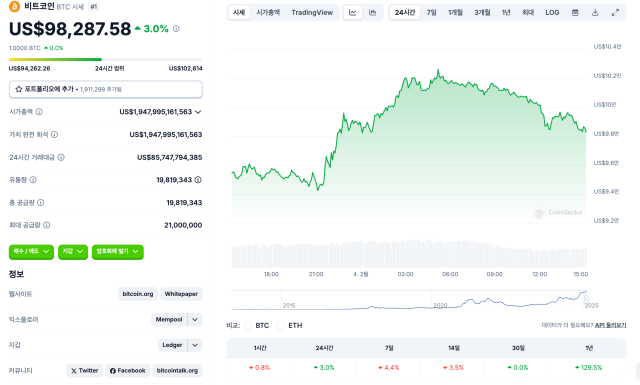Open bitcointalk.org community link

click(x=177, y=371)
